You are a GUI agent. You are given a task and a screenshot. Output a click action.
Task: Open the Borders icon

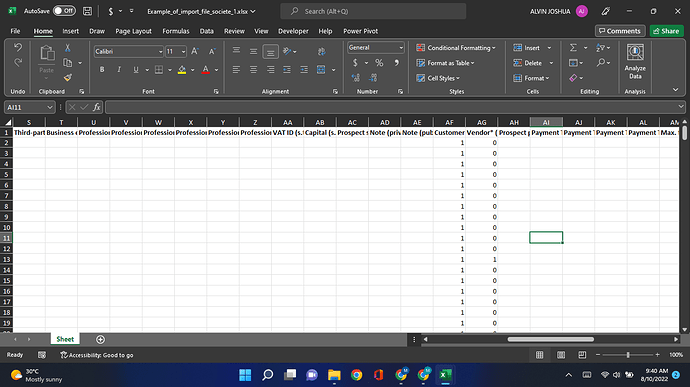tap(159, 70)
